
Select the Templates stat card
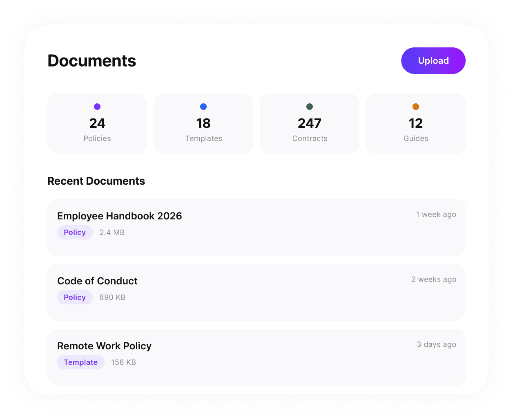(203, 123)
